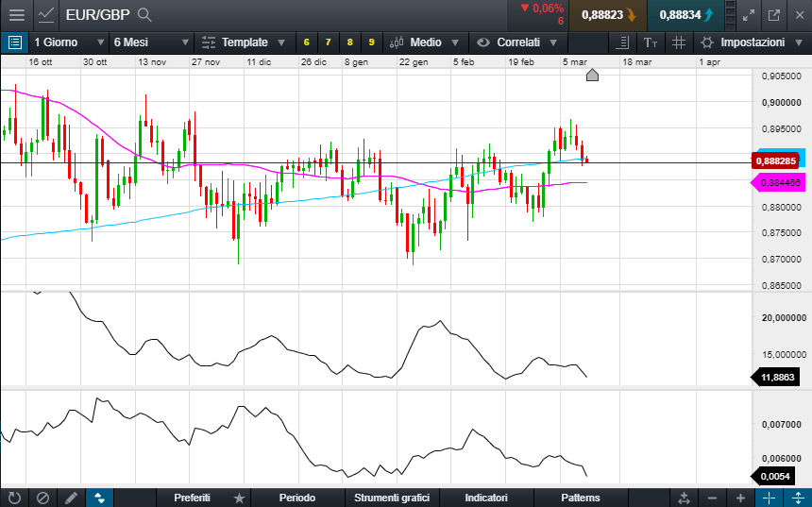Toggle the list panel icon in the toolbar

14,42
